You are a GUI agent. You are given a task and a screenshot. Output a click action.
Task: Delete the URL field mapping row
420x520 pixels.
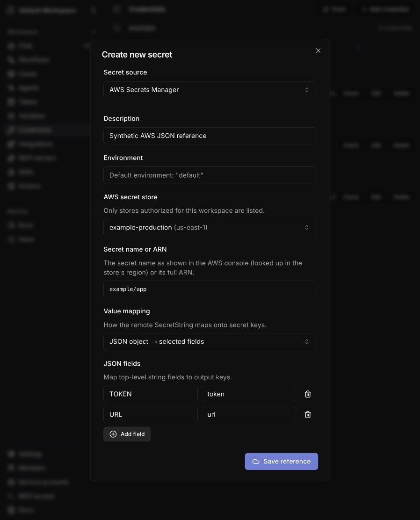[308, 414]
